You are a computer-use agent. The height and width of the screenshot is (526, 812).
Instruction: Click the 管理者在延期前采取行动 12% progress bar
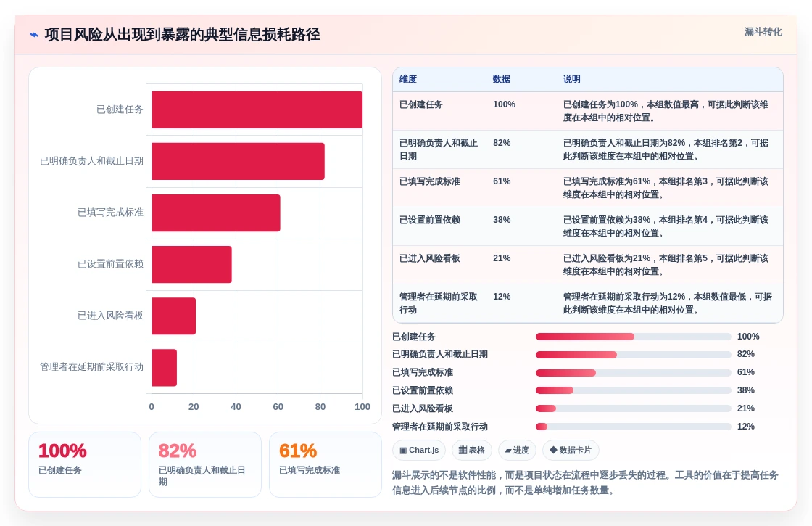point(634,427)
